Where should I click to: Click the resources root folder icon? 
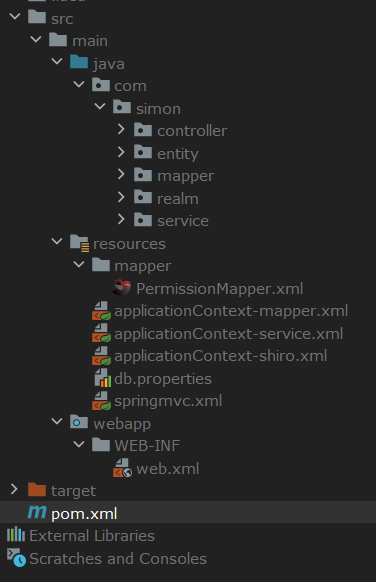pos(79,243)
